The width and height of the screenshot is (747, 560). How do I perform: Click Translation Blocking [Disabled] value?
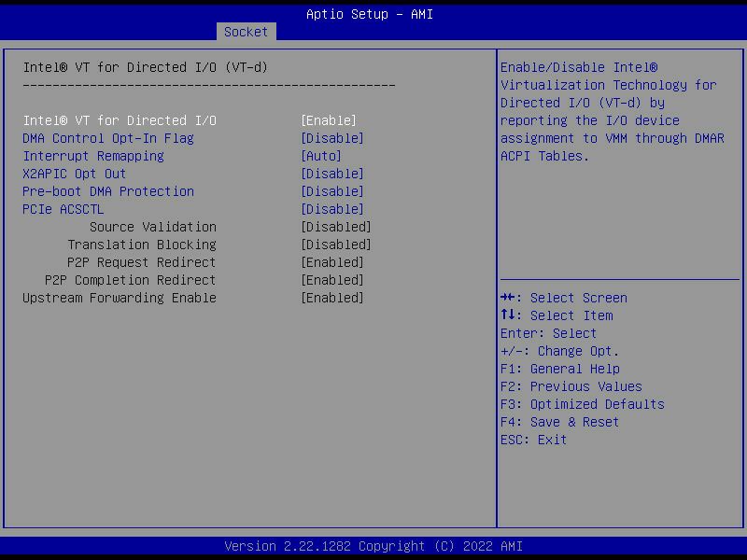(x=336, y=245)
